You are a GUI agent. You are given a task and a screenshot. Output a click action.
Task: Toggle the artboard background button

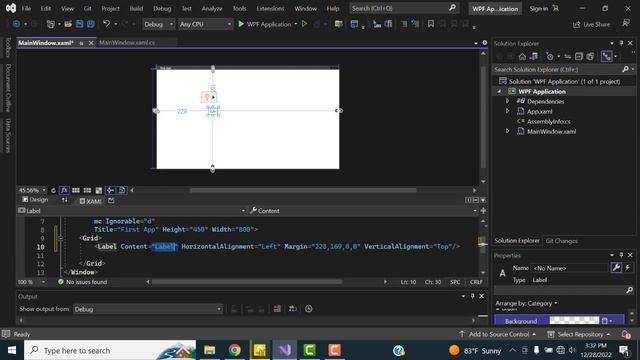[x=99, y=190]
